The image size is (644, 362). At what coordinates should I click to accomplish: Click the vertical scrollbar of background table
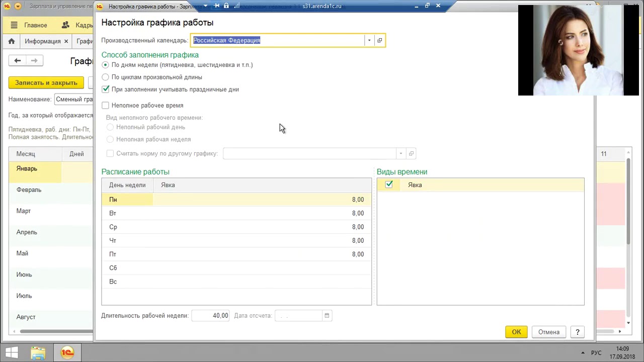point(628,201)
